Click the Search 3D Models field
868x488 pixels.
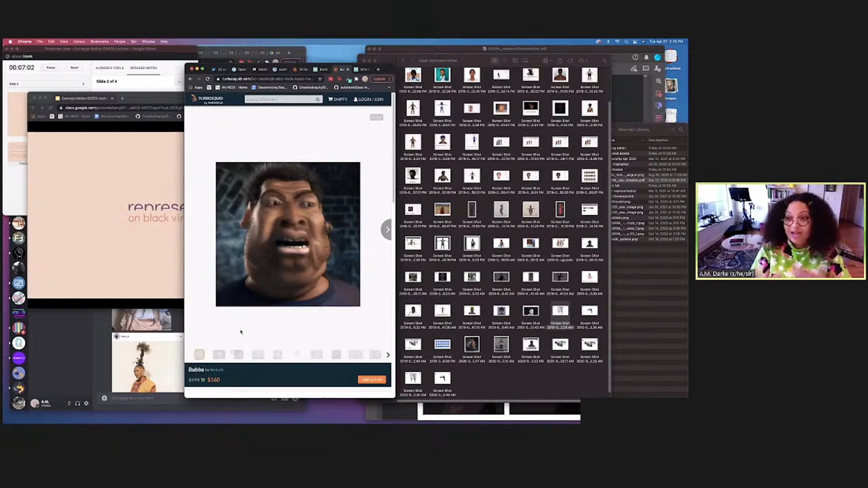280,99
